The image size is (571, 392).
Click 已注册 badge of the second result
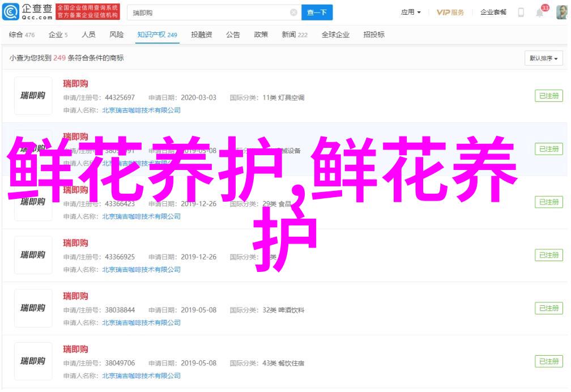(x=549, y=149)
